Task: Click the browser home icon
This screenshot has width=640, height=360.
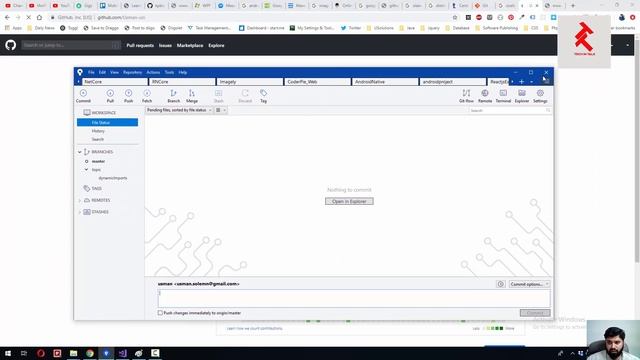Action: coord(39,18)
